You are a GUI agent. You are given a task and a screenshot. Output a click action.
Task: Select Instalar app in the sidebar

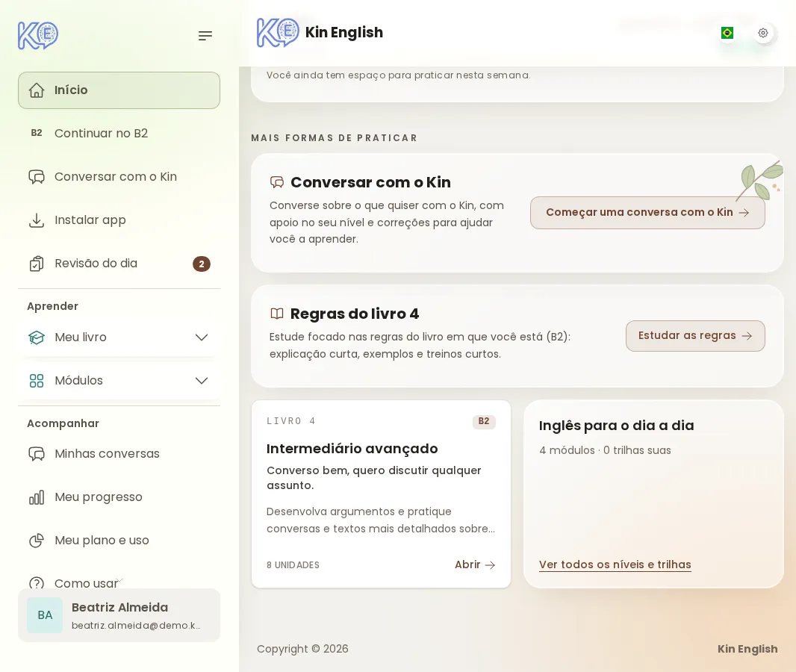(x=119, y=220)
